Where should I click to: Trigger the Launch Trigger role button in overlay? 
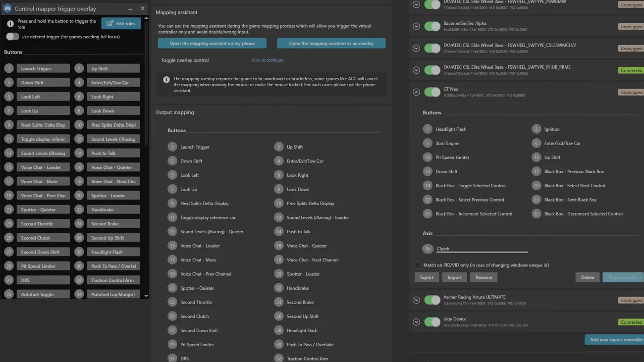pos(43,68)
